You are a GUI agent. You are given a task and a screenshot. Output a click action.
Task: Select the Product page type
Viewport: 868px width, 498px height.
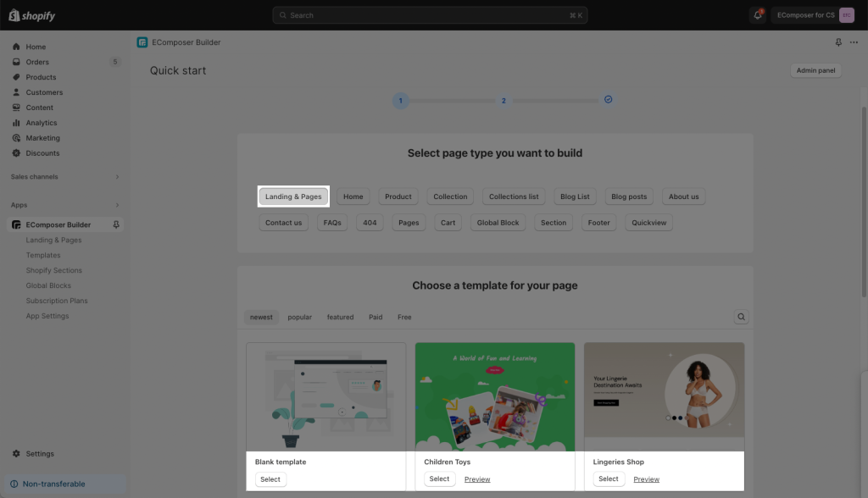398,196
